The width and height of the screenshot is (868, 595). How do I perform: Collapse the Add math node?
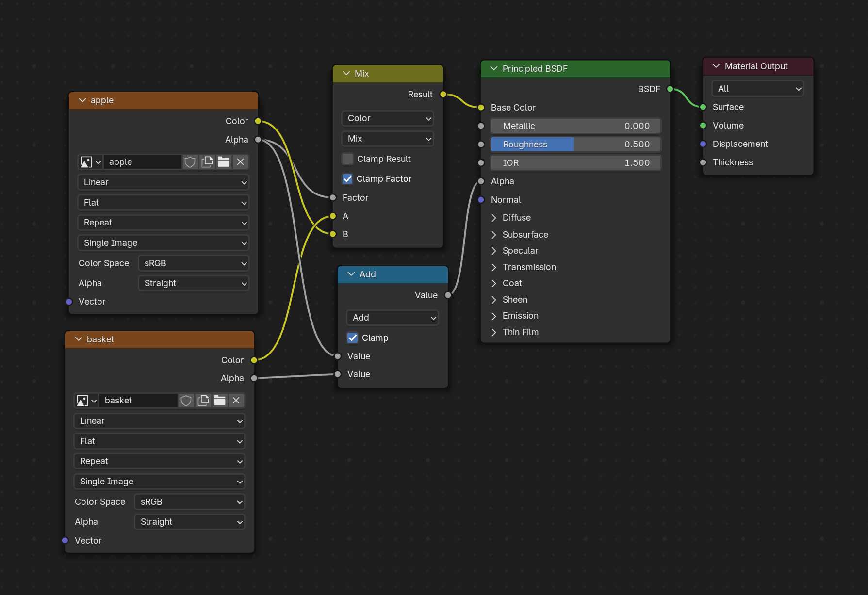coord(351,274)
